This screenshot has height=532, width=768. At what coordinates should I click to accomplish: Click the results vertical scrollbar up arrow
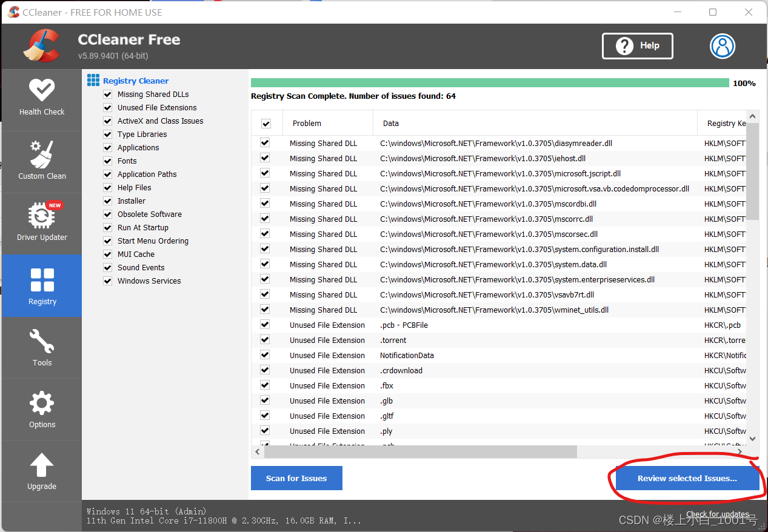(x=753, y=116)
